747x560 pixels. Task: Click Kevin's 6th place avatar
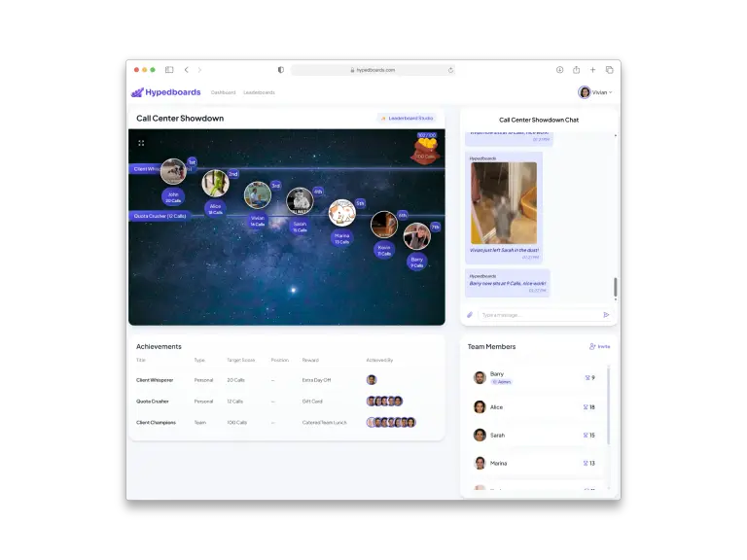click(x=384, y=225)
